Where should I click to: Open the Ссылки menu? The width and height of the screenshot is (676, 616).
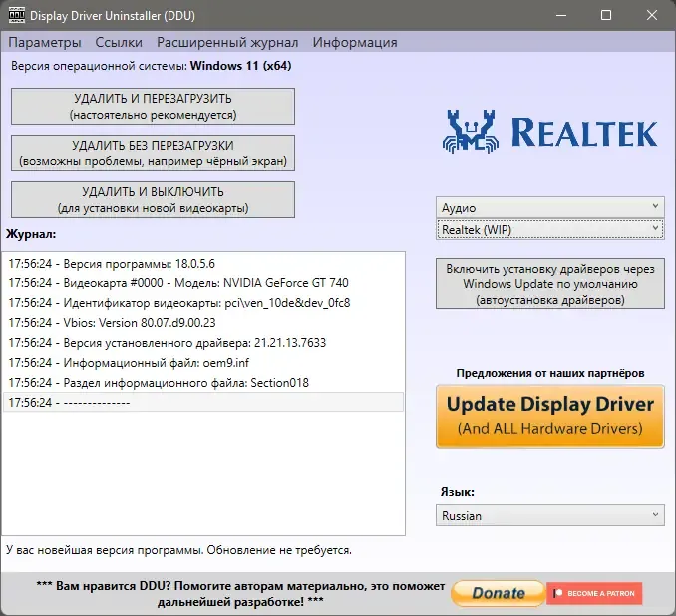(x=119, y=42)
